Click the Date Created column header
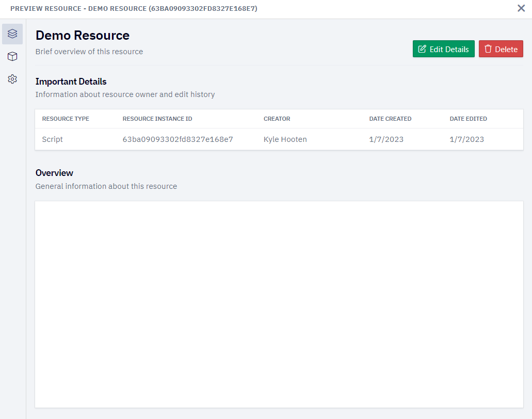532x419 pixels. (x=390, y=119)
